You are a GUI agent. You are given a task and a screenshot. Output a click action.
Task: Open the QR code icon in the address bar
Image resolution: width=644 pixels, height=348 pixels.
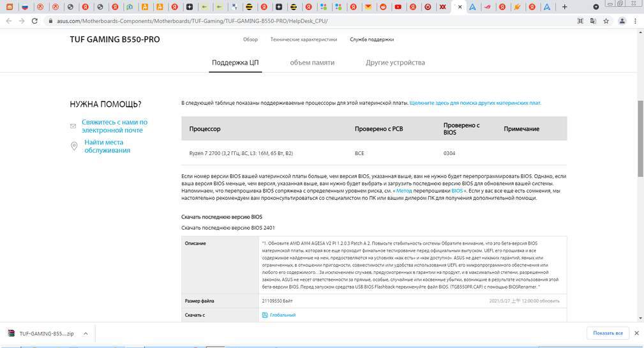[x=580, y=21]
